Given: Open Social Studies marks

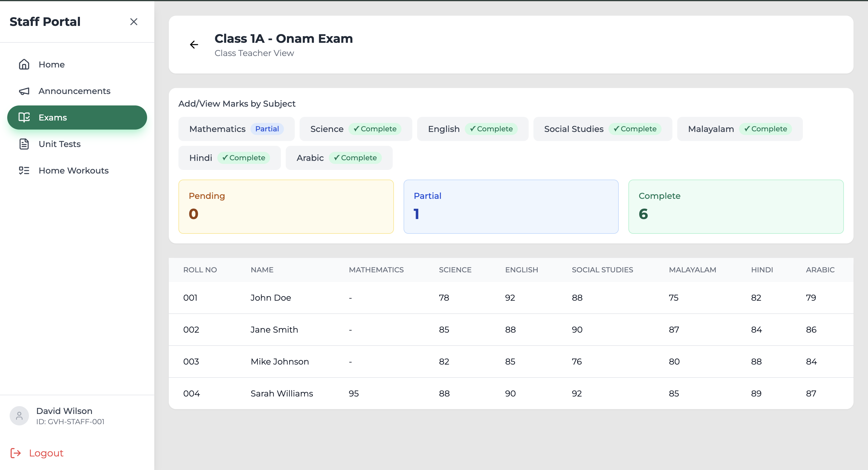Looking at the screenshot, I should [602, 129].
